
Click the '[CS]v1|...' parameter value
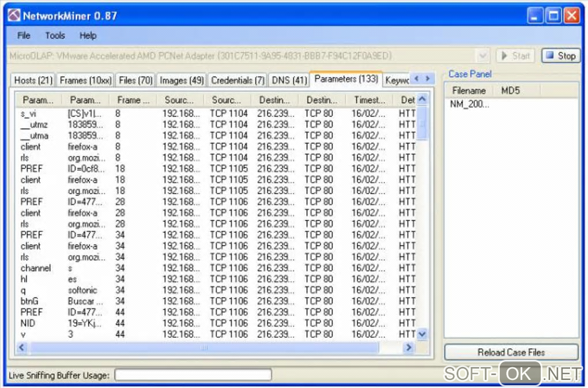coord(84,113)
